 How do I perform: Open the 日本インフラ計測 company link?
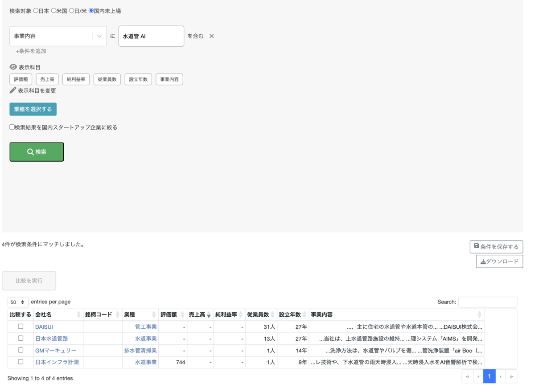tap(57, 362)
